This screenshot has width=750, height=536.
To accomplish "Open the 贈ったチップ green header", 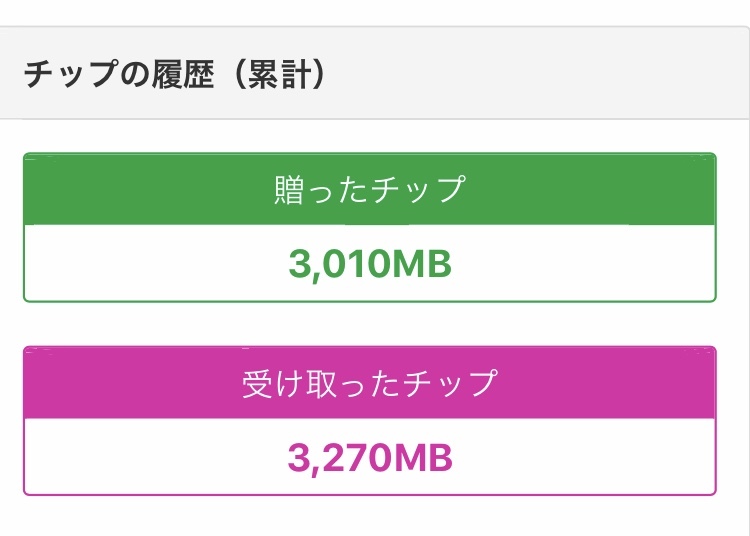I will 370,189.
